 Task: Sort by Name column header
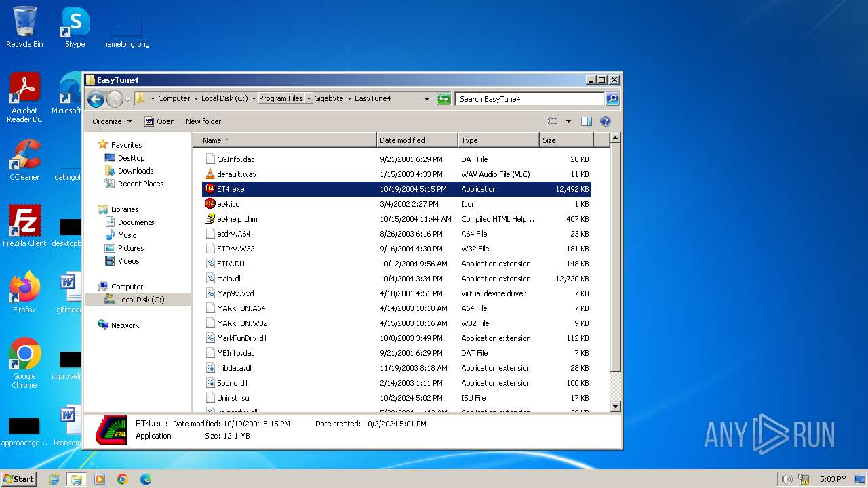285,140
